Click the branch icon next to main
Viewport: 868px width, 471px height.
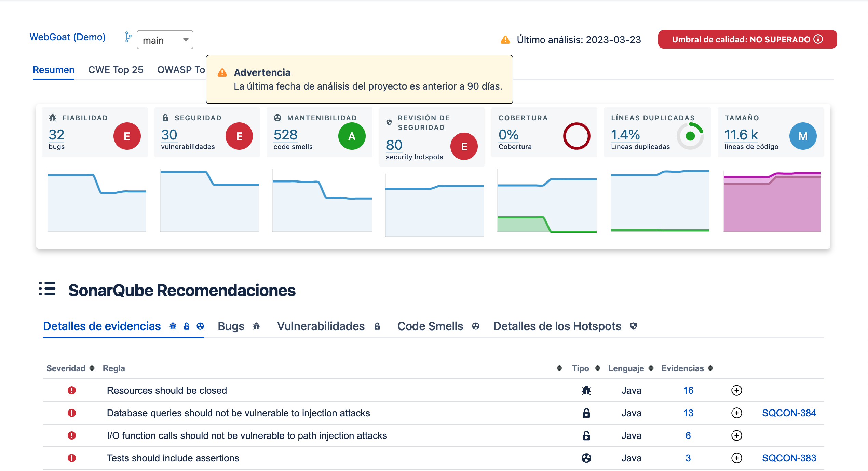click(128, 37)
